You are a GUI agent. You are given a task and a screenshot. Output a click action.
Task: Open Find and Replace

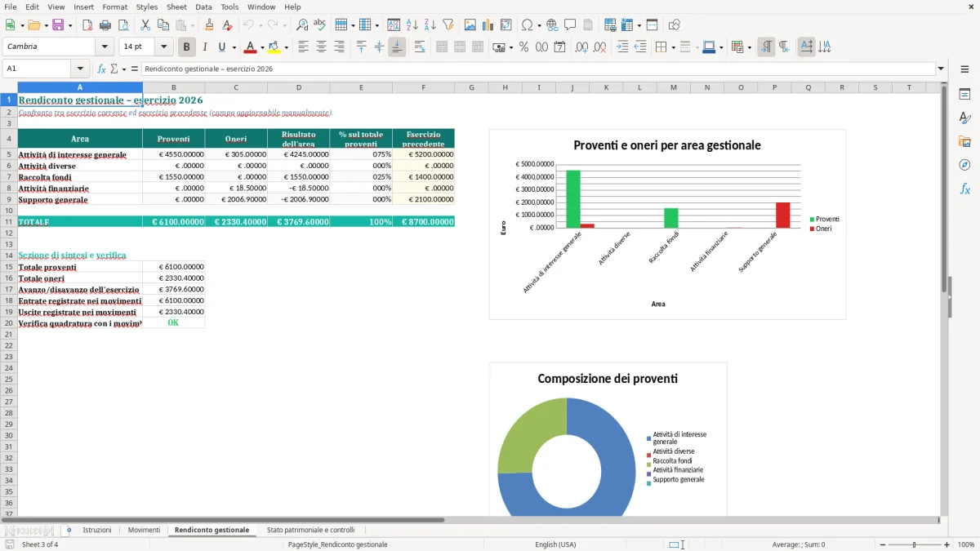coord(302,25)
